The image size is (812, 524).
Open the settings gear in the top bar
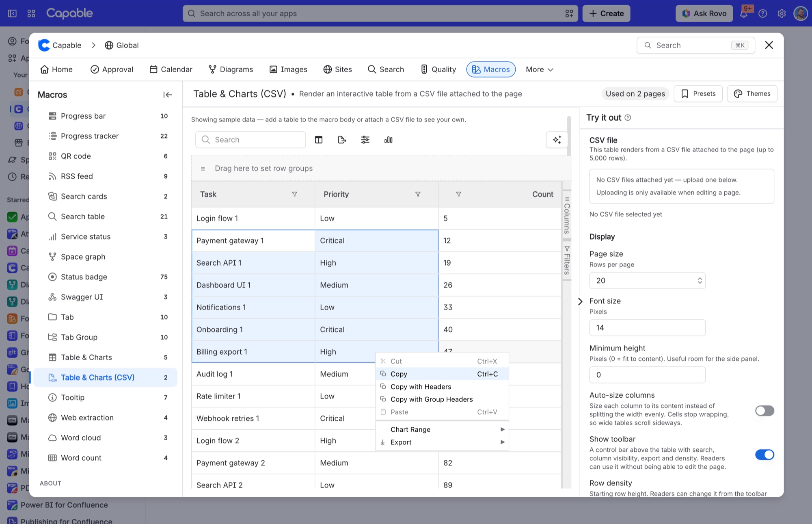(782, 13)
